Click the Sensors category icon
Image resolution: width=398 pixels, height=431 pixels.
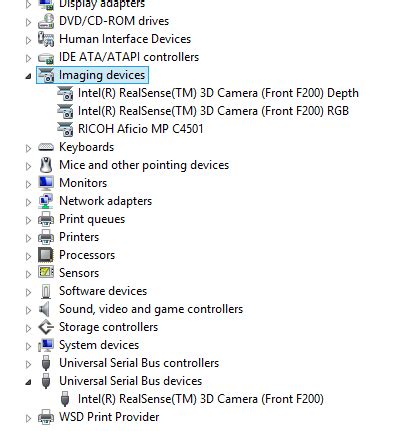click(46, 272)
